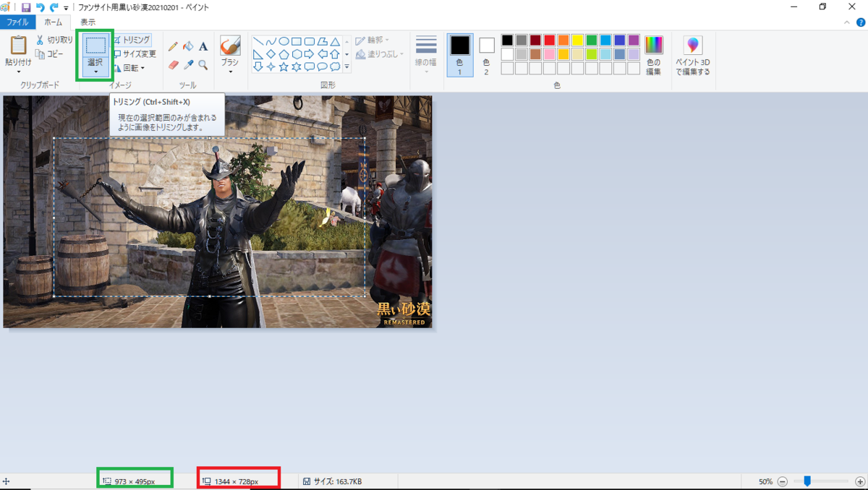Viewport: 868px width, 490px height.
Task: Choose the Up arrow shape
Action: pos(335,54)
